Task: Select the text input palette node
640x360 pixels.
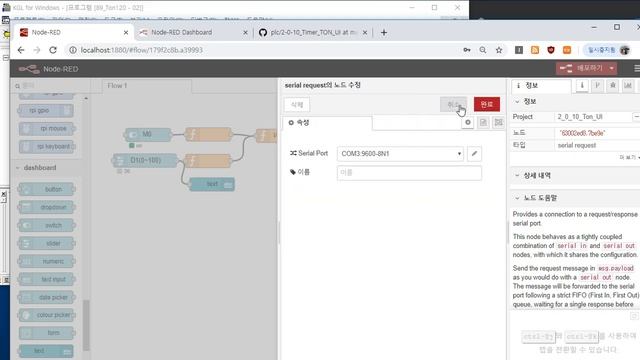Action: coord(47,279)
